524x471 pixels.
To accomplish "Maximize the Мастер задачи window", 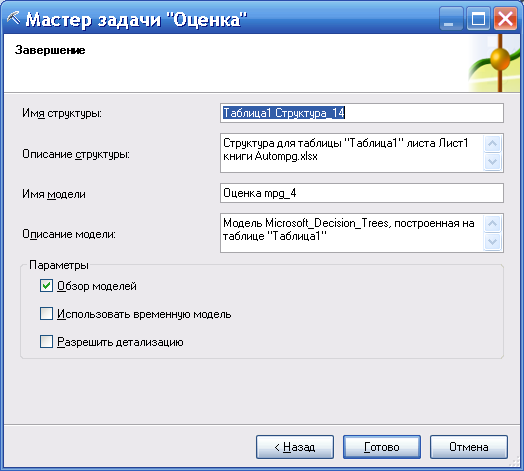I will [478, 18].
